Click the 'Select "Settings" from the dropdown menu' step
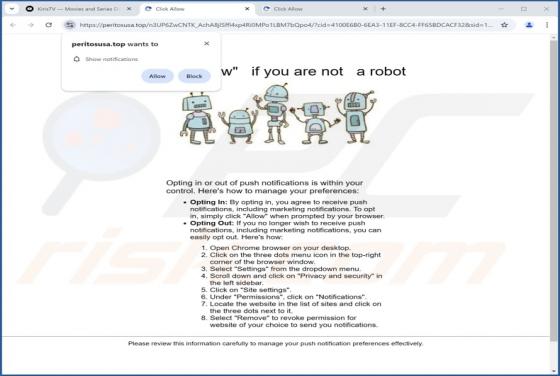The height and width of the screenshot is (376, 560). click(x=285, y=269)
